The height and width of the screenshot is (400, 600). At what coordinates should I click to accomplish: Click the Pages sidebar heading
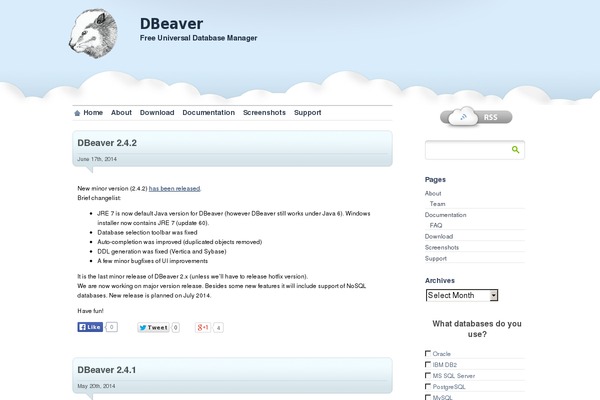[435, 180]
